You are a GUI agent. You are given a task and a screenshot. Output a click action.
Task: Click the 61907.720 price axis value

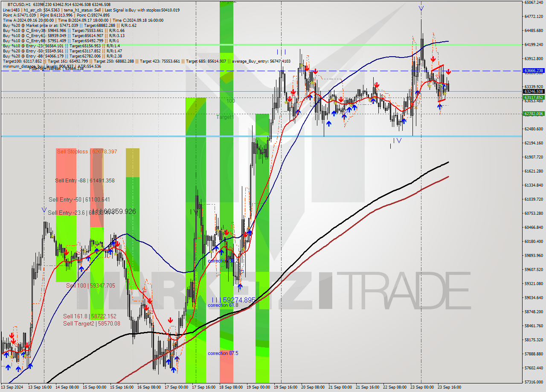pos(534,157)
